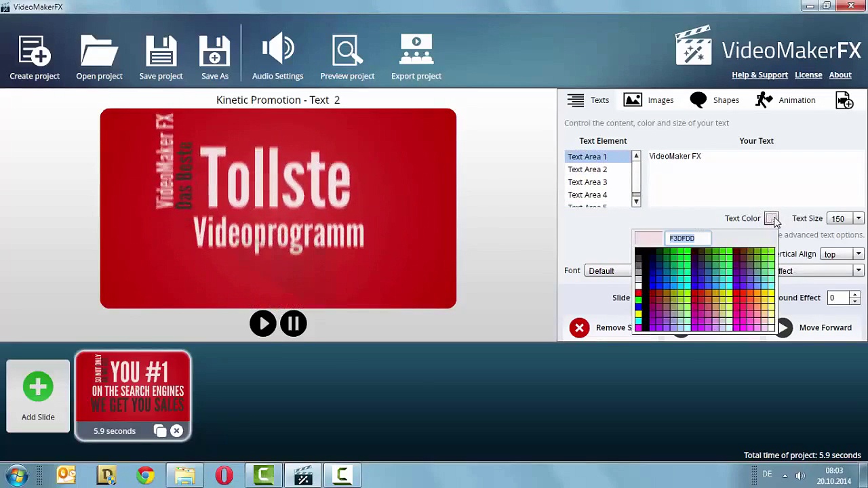
Task: Pause the preview playback
Action: pyautogui.click(x=294, y=323)
